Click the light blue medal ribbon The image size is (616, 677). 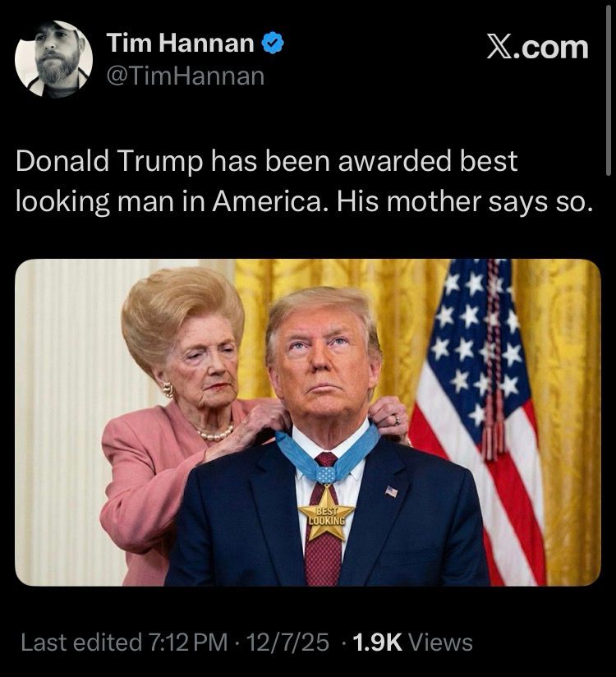[x=327, y=454]
